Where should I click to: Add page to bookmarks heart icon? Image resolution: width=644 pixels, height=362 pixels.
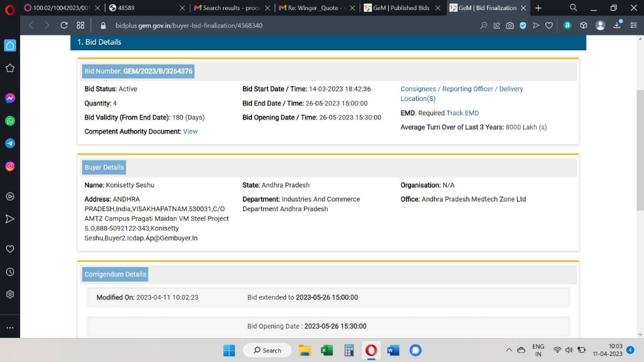click(549, 25)
